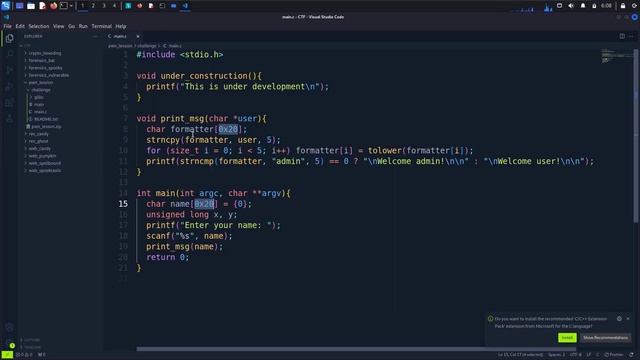640x360 pixels.
Task: Expand the forensics_bat folder
Action: (x=42, y=60)
